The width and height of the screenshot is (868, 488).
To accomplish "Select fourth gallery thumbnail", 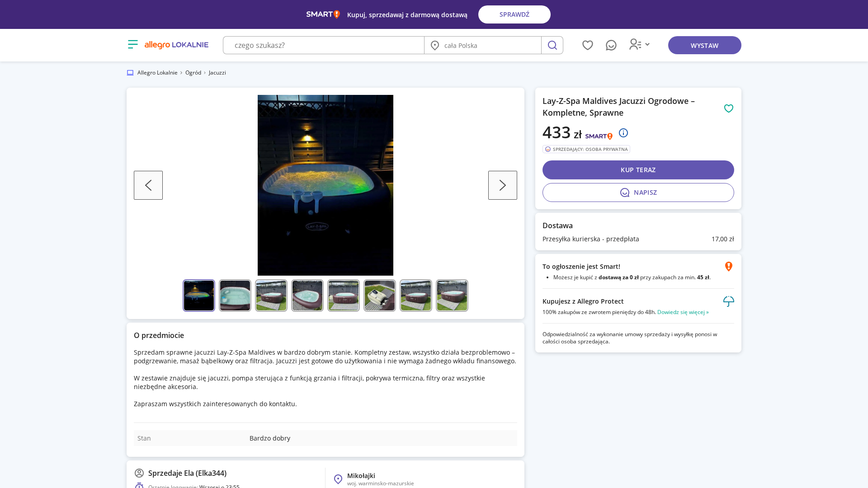I will [x=307, y=296].
